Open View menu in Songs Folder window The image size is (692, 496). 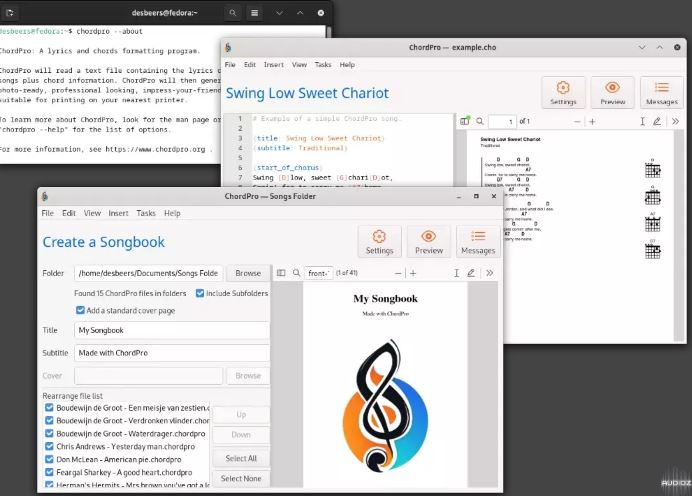(92, 213)
